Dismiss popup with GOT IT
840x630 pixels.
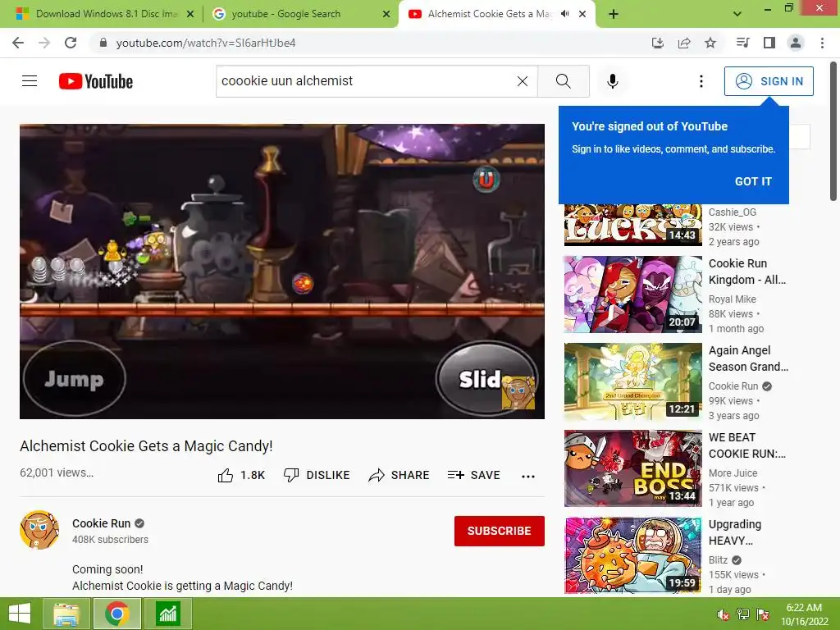tap(753, 181)
